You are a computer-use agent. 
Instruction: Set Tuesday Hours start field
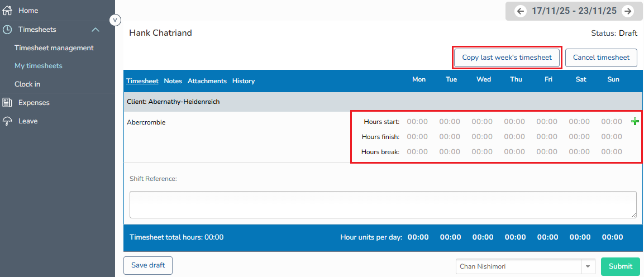click(450, 122)
